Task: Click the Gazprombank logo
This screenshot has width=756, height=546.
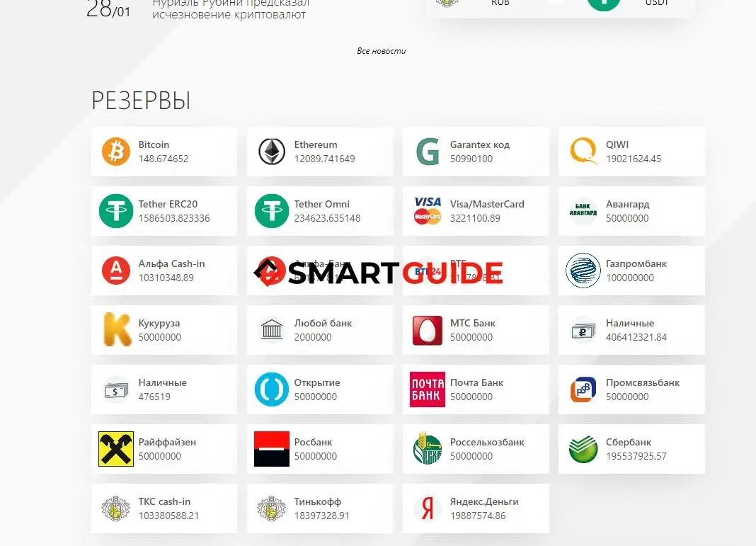Action: pyautogui.click(x=583, y=270)
